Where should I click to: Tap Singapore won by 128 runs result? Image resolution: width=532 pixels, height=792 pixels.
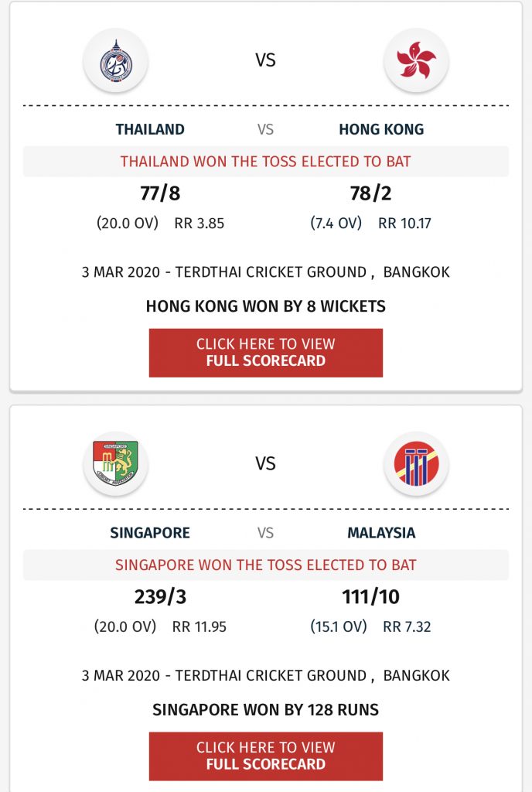(x=265, y=710)
